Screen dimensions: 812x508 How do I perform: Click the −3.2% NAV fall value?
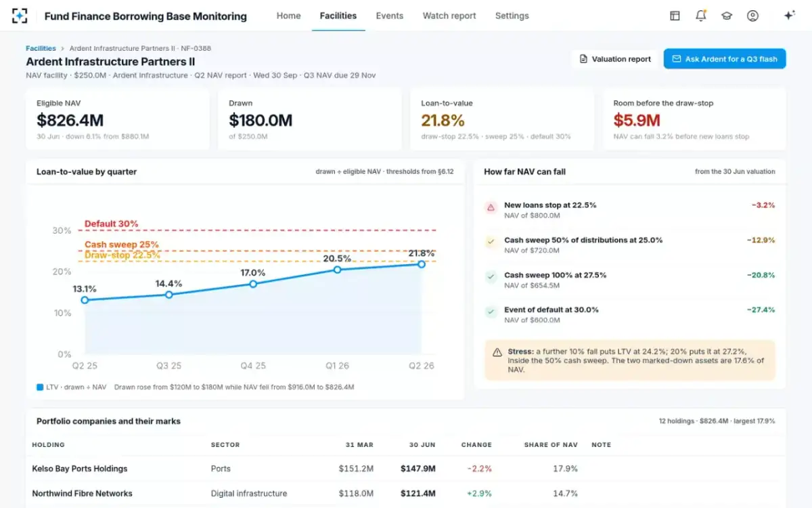(763, 205)
